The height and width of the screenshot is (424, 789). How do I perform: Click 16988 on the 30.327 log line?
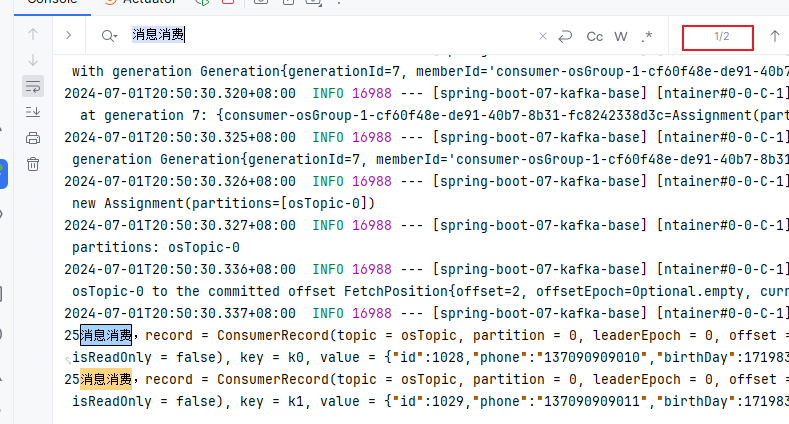[372, 225]
